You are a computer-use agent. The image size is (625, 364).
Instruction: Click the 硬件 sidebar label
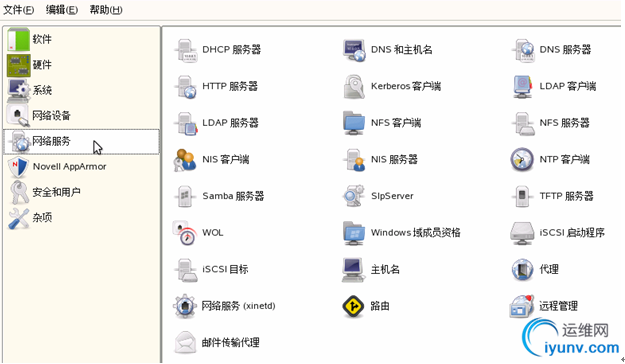click(42, 65)
